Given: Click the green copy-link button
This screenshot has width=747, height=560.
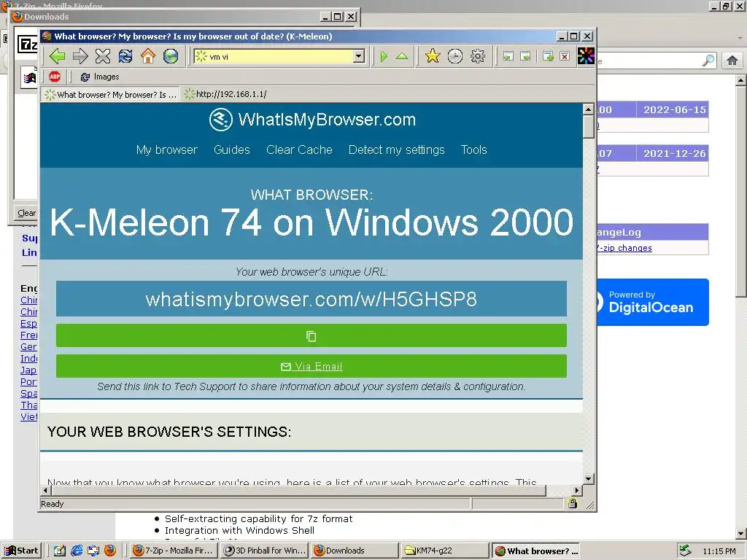Looking at the screenshot, I should [x=311, y=335].
